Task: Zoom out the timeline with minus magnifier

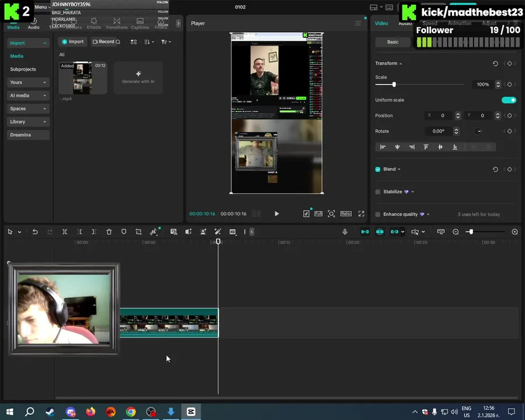Action: point(456,232)
